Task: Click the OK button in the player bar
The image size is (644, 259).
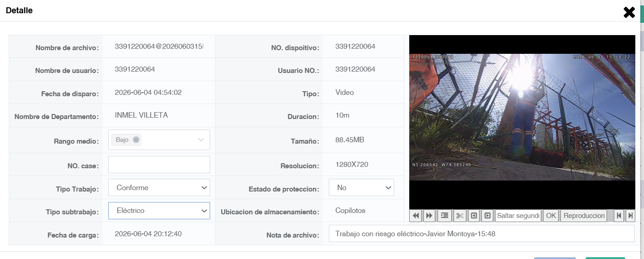Action: point(551,216)
